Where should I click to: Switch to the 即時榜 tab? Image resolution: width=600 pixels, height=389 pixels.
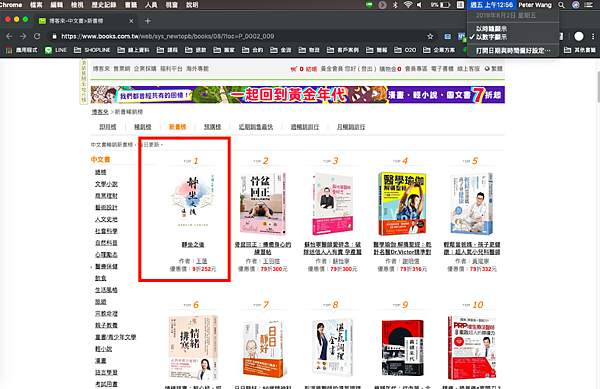pyautogui.click(x=108, y=127)
